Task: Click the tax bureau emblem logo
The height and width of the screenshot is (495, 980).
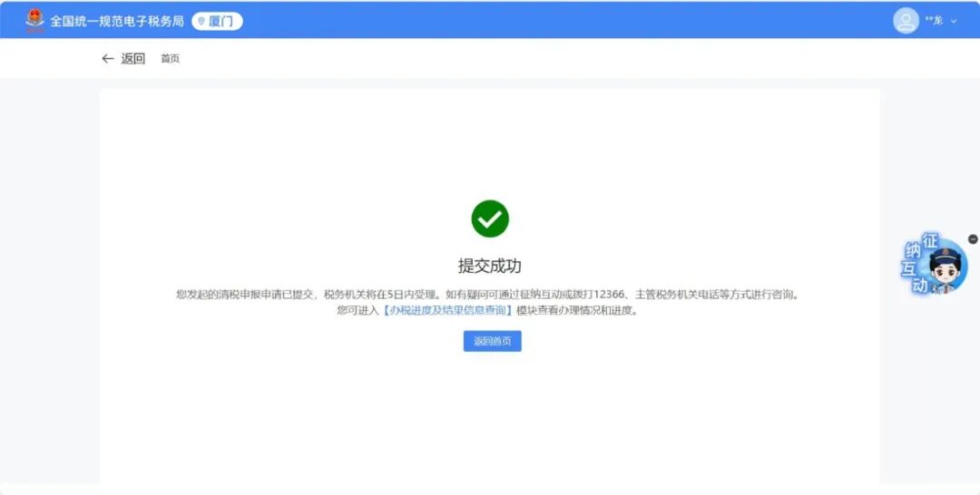Action: pyautogui.click(x=35, y=20)
